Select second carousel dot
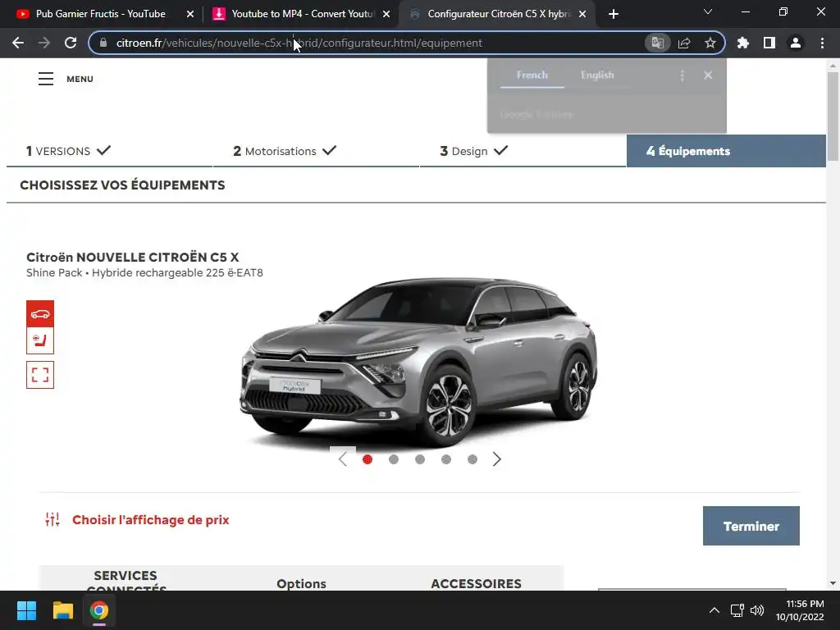Viewport: 840px width, 630px height. (394, 459)
